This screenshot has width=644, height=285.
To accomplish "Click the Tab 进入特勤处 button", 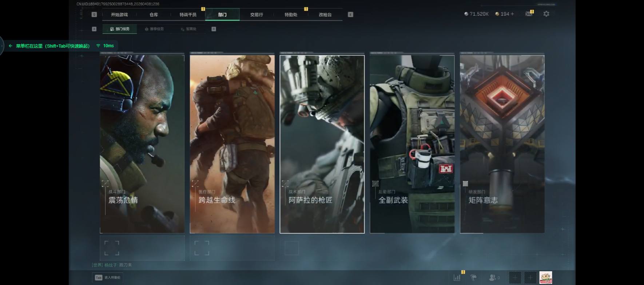I will point(108,277).
